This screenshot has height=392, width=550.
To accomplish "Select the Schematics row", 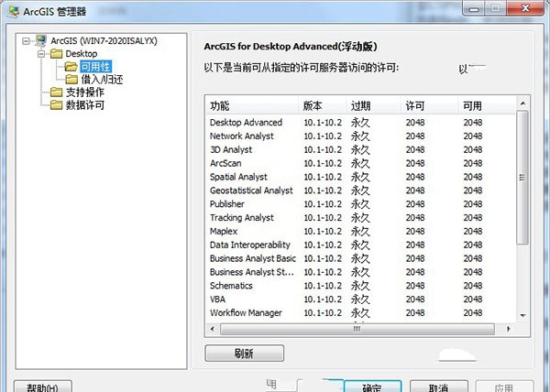I will point(360,286).
